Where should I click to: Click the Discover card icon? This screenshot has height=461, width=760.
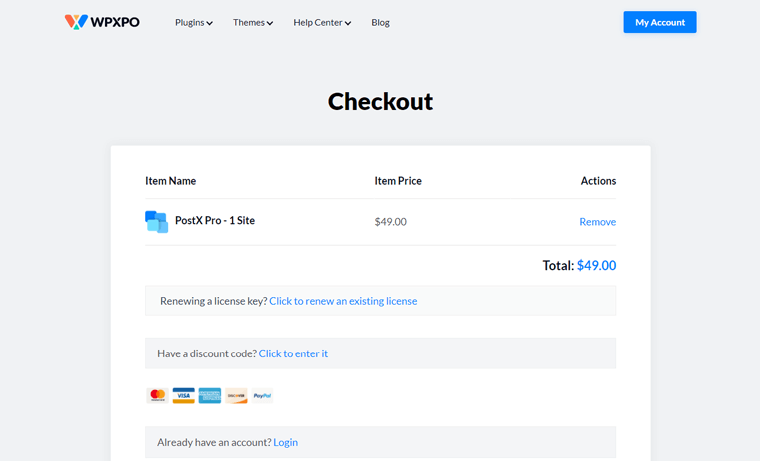pos(236,396)
